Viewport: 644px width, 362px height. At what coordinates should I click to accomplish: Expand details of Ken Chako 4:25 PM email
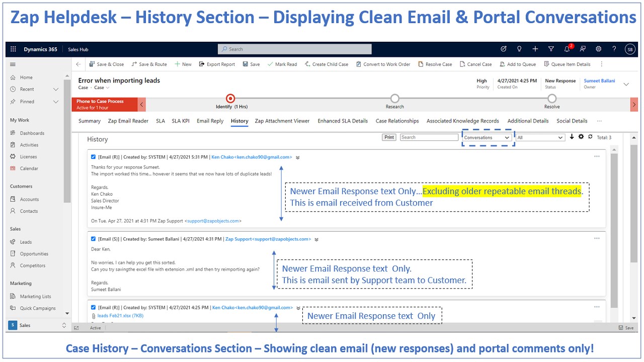pos(298,308)
